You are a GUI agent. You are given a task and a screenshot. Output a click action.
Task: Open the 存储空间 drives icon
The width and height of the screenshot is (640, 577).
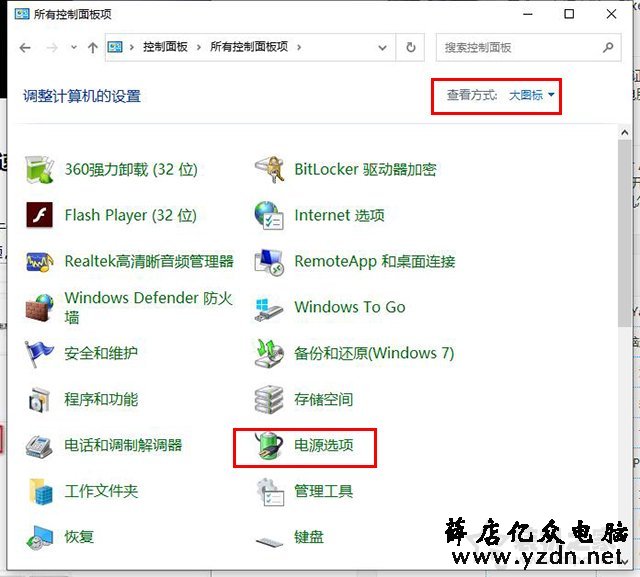[x=269, y=399]
